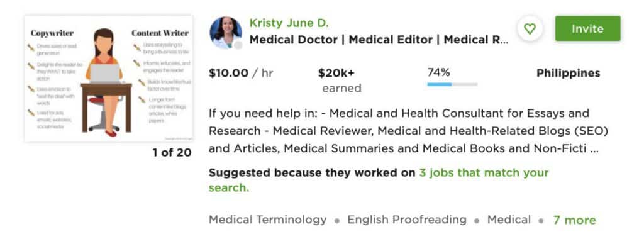Image resolution: width=644 pixels, height=251 pixels.
Task: Click the blue job success progress bar
Action: (x=452, y=85)
